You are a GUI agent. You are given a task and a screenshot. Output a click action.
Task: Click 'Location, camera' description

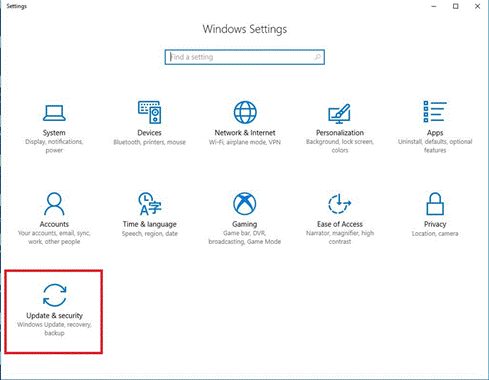pyautogui.click(x=435, y=234)
